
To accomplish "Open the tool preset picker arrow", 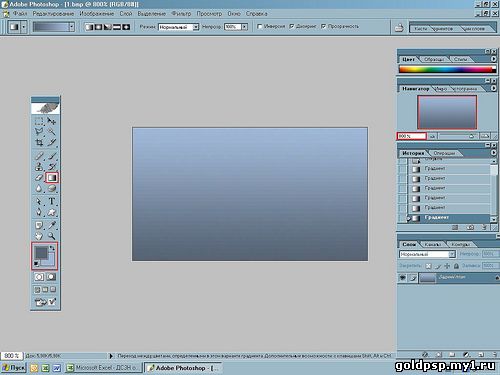I will 24,27.
